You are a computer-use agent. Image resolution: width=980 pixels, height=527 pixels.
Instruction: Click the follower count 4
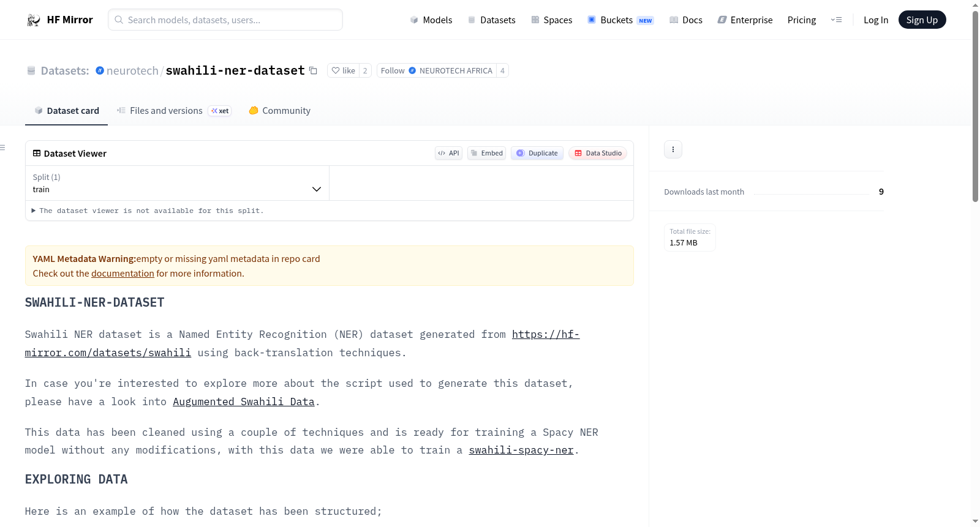point(502,70)
